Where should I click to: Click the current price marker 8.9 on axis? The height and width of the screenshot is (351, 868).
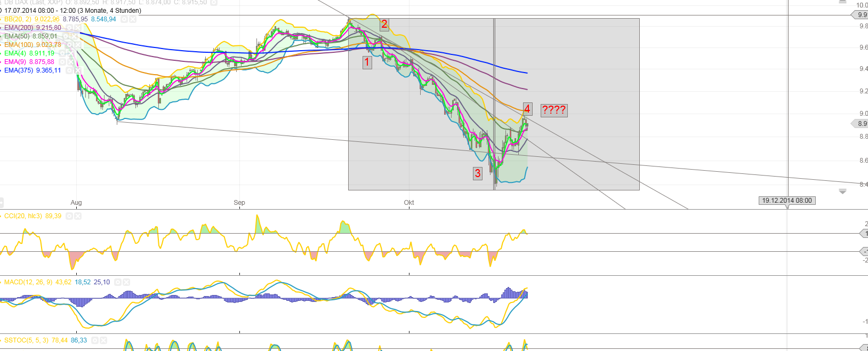pyautogui.click(x=861, y=124)
